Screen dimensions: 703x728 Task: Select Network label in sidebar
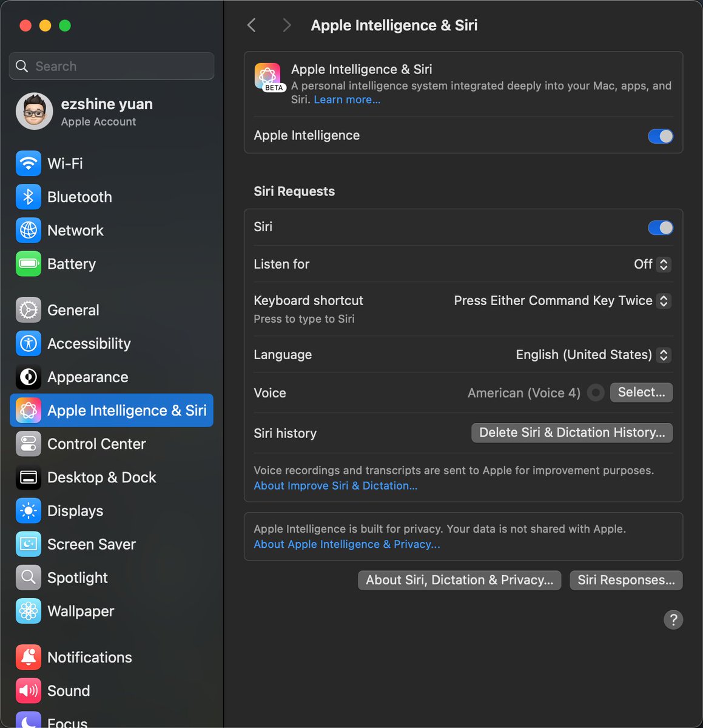[x=75, y=230]
